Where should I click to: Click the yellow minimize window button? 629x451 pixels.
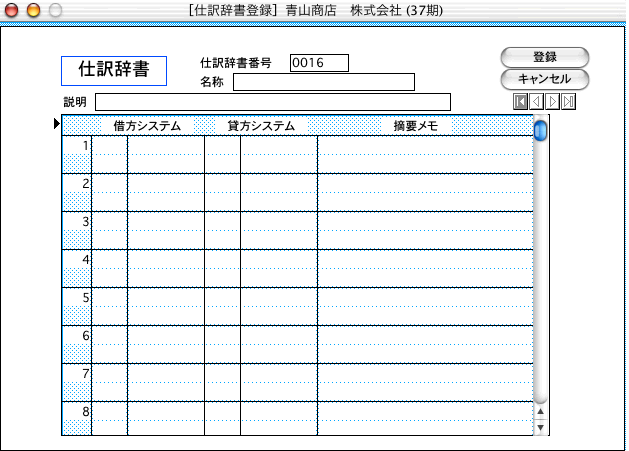coord(33,10)
